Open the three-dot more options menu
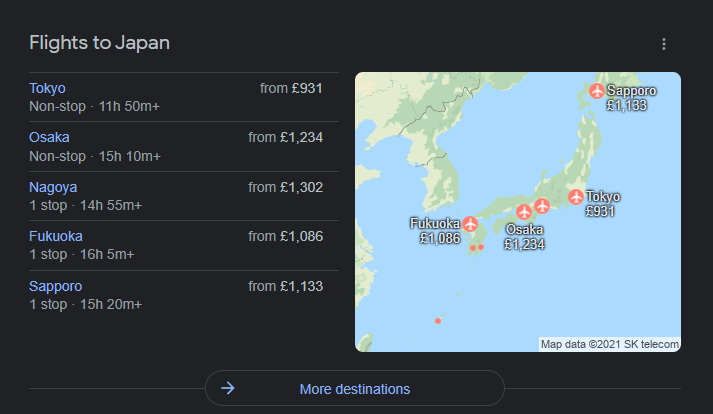The image size is (713, 414). click(663, 44)
